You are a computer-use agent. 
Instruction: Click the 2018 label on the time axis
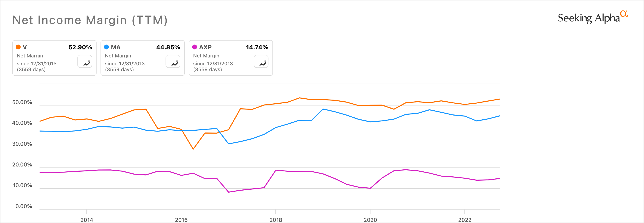point(275,220)
